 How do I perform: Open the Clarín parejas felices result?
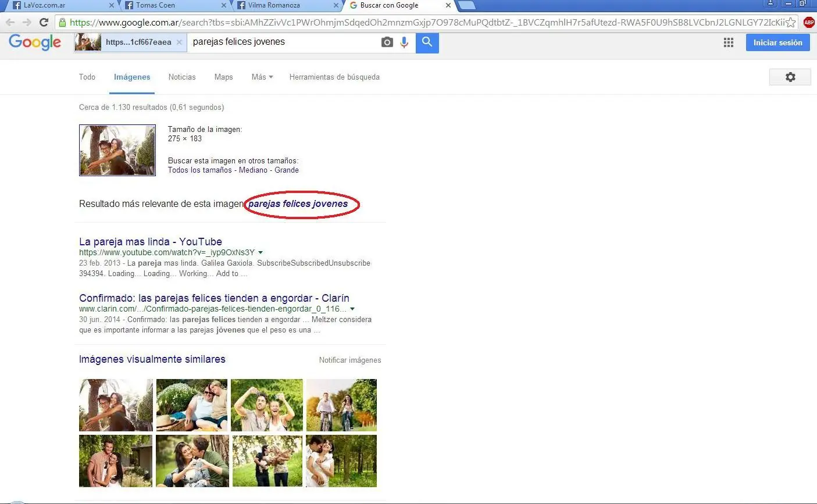tap(214, 298)
